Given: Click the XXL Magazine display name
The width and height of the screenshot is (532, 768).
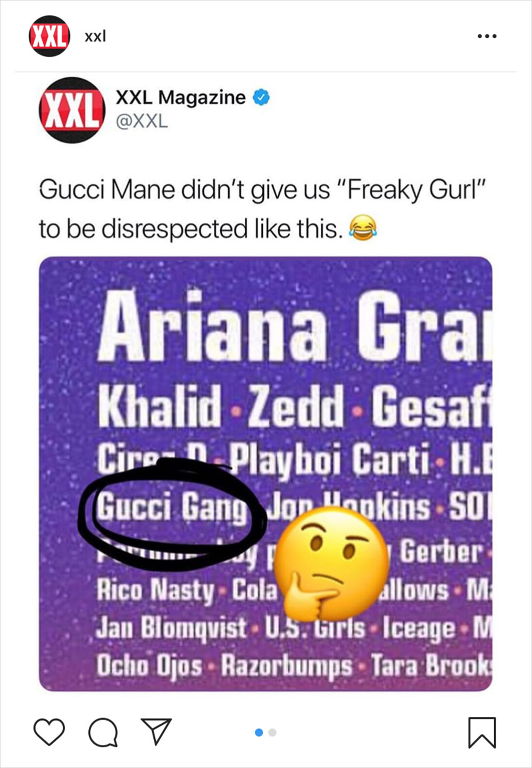Looking at the screenshot, I should pos(180,97).
